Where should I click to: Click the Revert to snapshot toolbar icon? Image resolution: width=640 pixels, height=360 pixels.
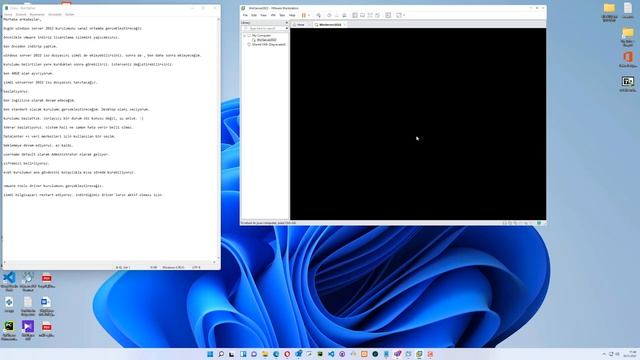[337, 15]
